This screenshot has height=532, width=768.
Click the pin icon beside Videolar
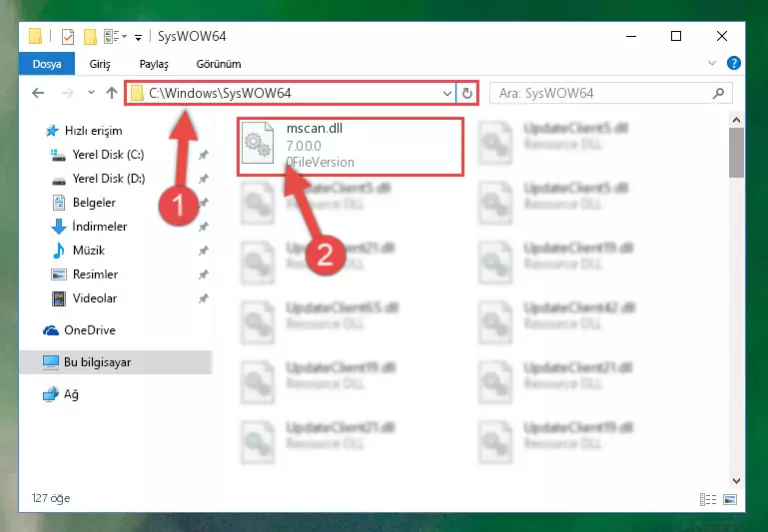coord(204,298)
